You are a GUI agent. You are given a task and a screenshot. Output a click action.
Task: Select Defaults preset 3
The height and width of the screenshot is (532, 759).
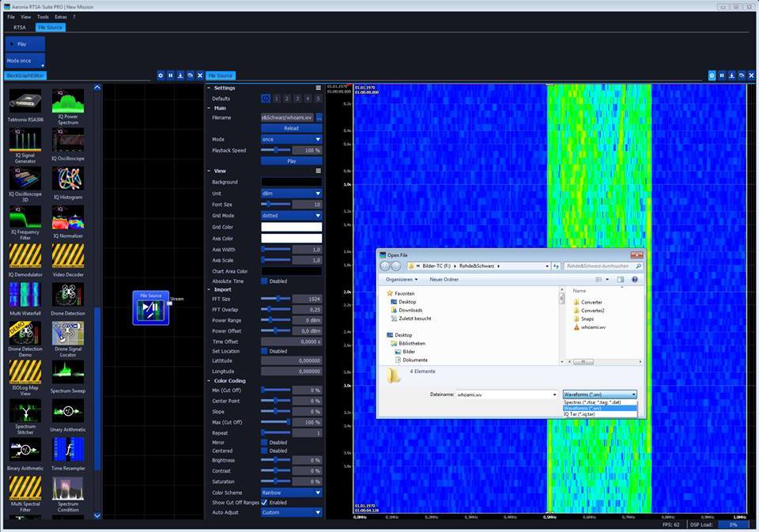point(297,99)
